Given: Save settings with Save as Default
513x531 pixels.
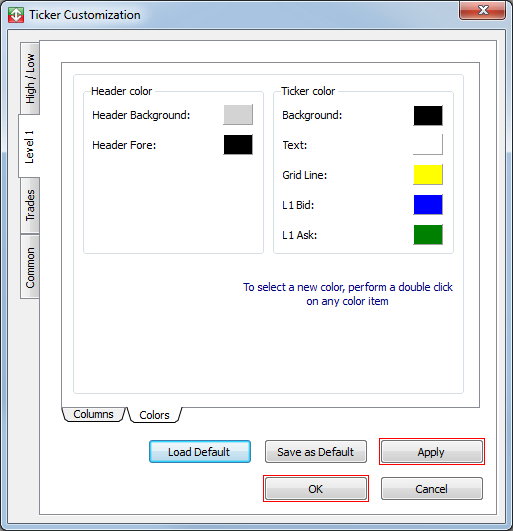Looking at the screenshot, I should pyautogui.click(x=316, y=452).
